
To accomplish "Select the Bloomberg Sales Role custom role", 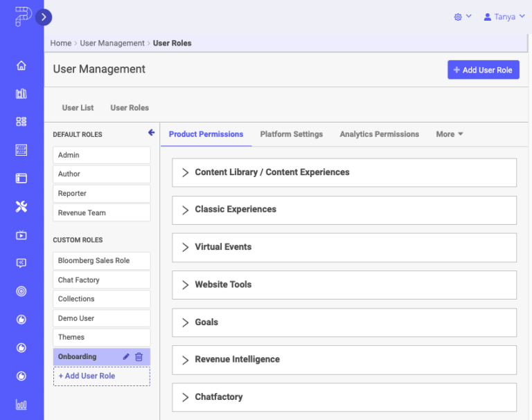I will 102,261.
